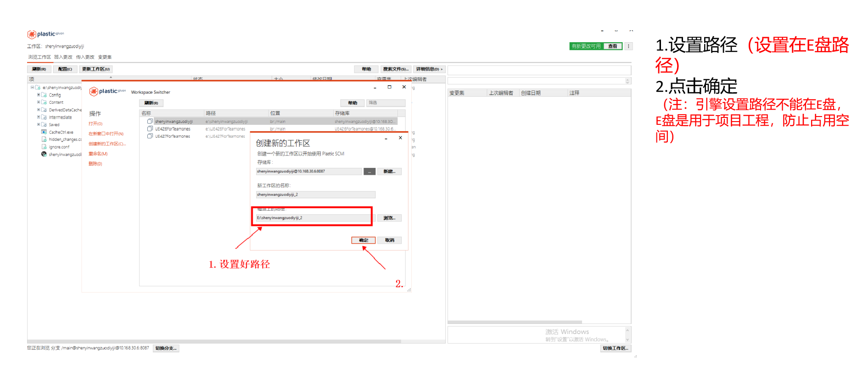This screenshot has height=390, width=868.
Task: Click the CacheCtrl.exe file icon
Action: pyautogui.click(x=44, y=132)
